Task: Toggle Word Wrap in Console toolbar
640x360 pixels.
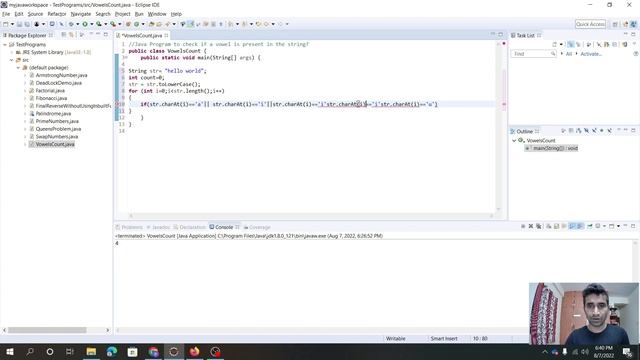Action: (564, 226)
